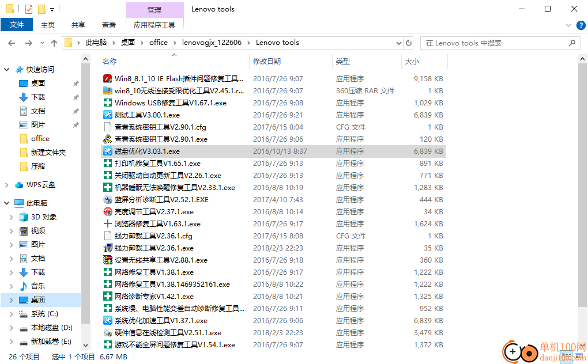Image resolution: width=588 pixels, height=364 pixels.
Task: Switch to the 查看 ribbon tab
Action: click(x=109, y=25)
